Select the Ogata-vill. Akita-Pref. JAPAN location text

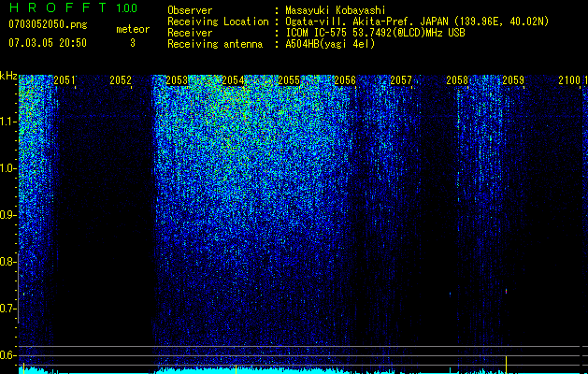[x=417, y=22]
